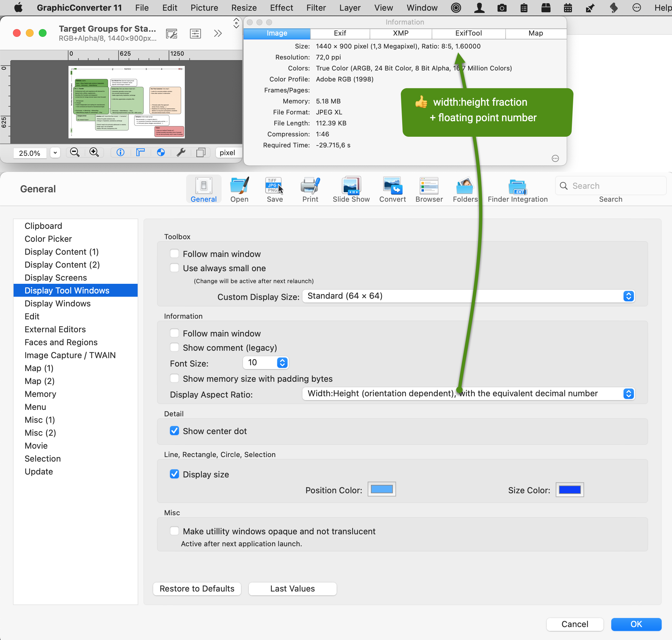Screen dimensions: 672x640
Task: Open the clipboard list menu bar icon
Action: point(524,7)
